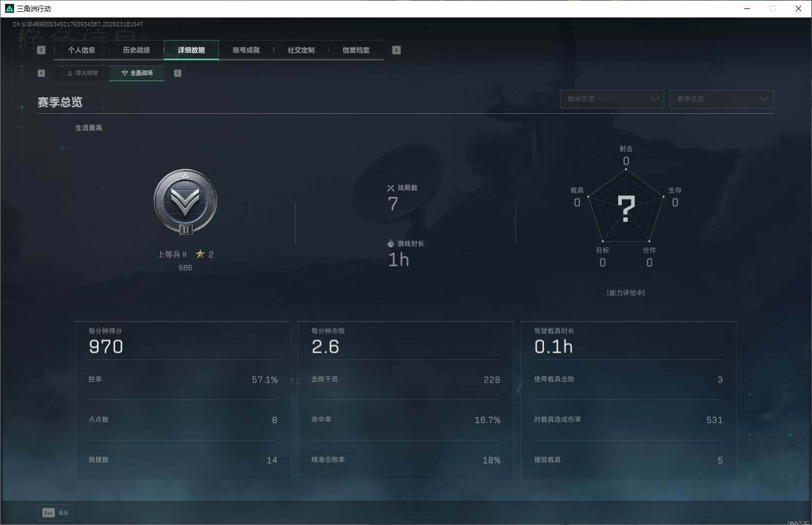The height and width of the screenshot is (525, 812).
Task: Click the crossed swords 战局数 icon
Action: (391, 188)
